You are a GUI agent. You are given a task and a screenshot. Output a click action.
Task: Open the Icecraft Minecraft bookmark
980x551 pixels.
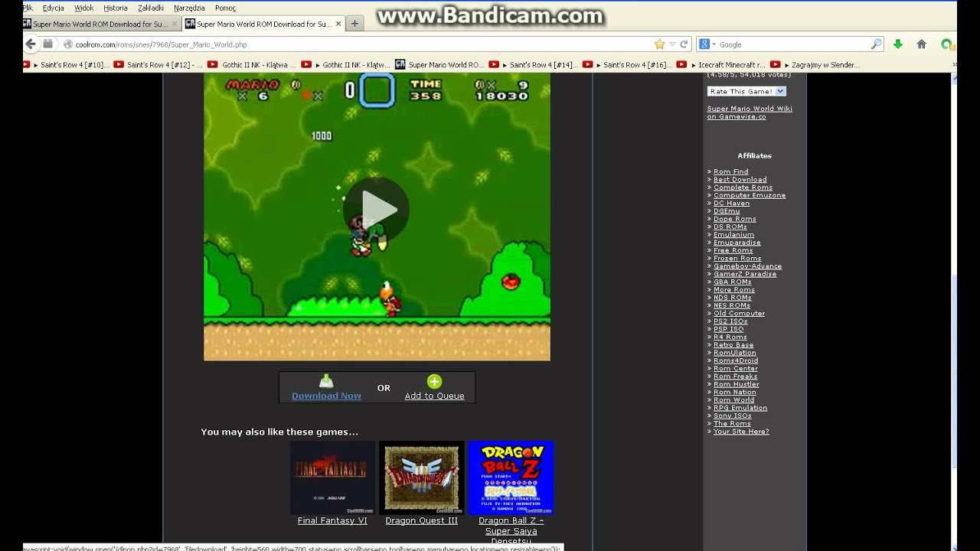[721, 65]
